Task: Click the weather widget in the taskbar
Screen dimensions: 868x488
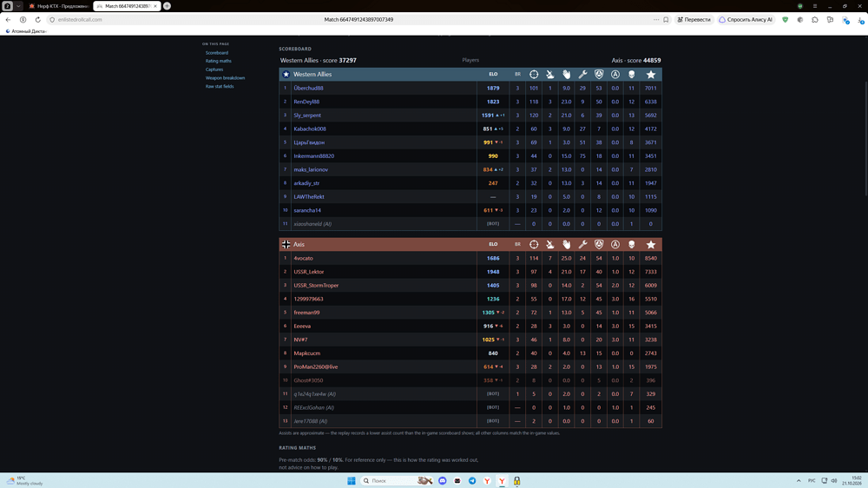Action: pyautogui.click(x=25, y=481)
